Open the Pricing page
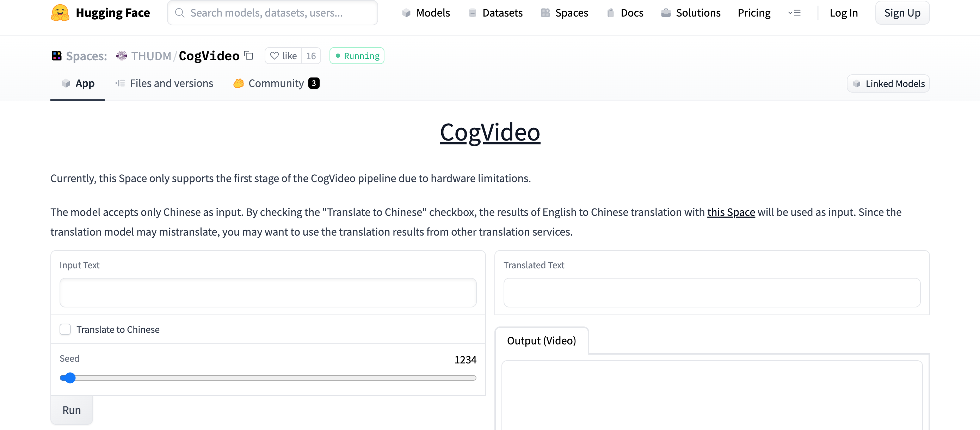980x430 pixels. [x=754, y=13]
